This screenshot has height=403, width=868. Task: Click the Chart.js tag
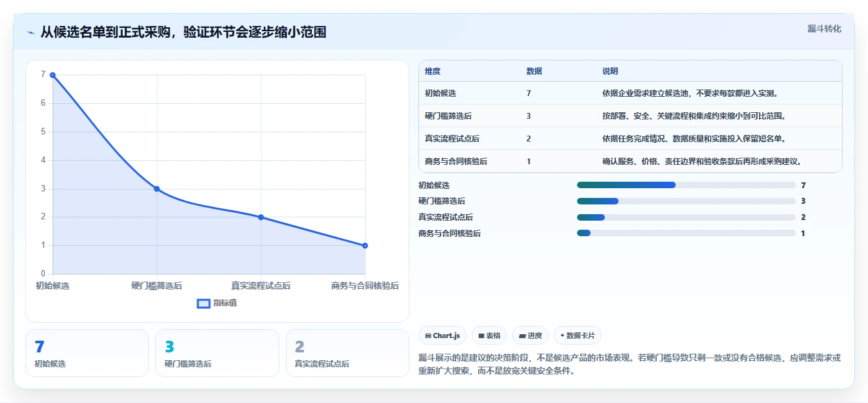click(x=442, y=336)
